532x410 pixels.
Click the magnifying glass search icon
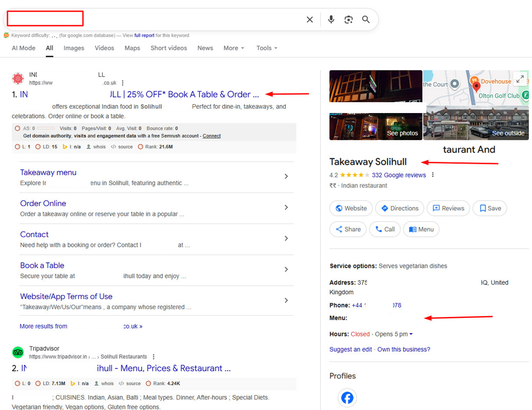tap(366, 20)
